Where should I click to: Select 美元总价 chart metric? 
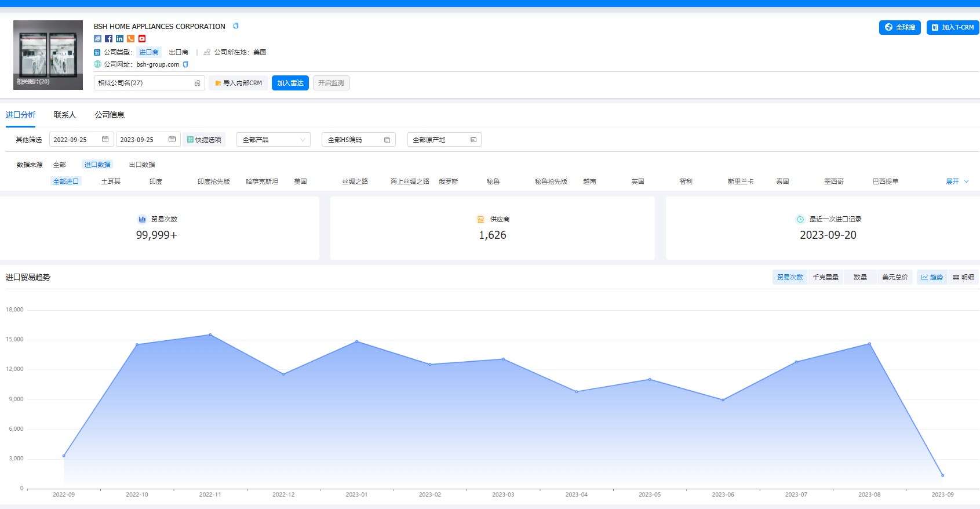[895, 277]
